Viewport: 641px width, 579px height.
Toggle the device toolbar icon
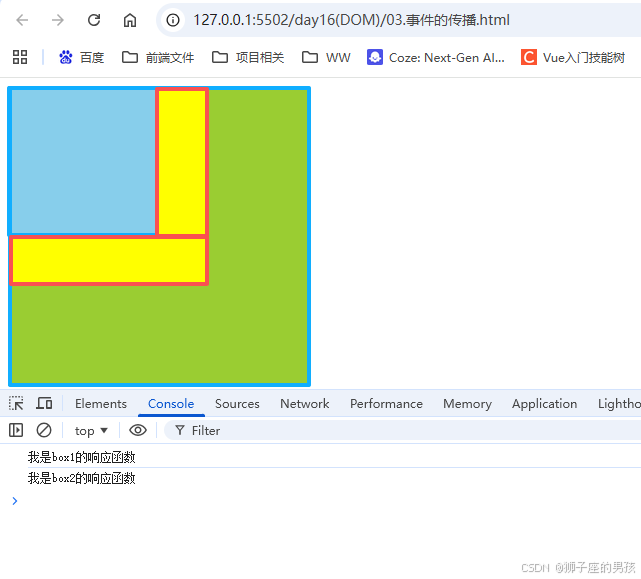point(44,404)
